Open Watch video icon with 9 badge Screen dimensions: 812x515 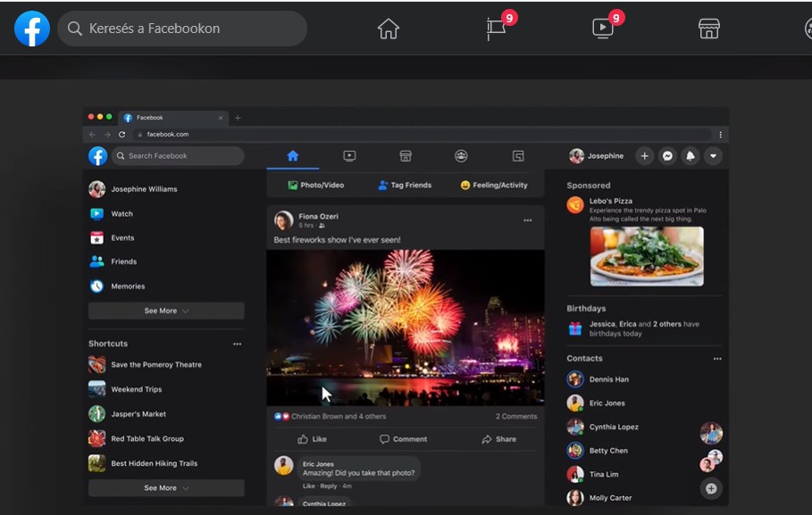click(603, 29)
